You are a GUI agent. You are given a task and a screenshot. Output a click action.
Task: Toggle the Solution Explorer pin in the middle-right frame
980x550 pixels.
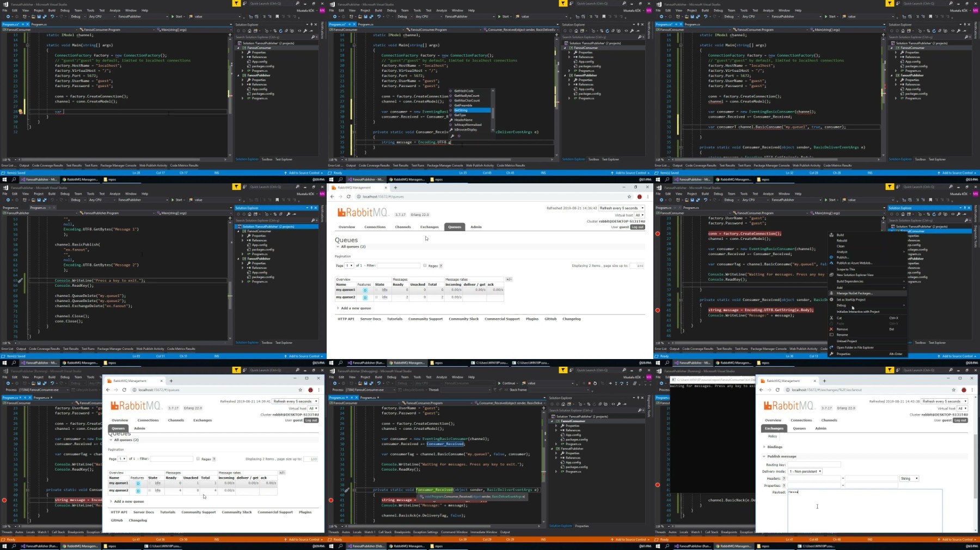point(964,208)
